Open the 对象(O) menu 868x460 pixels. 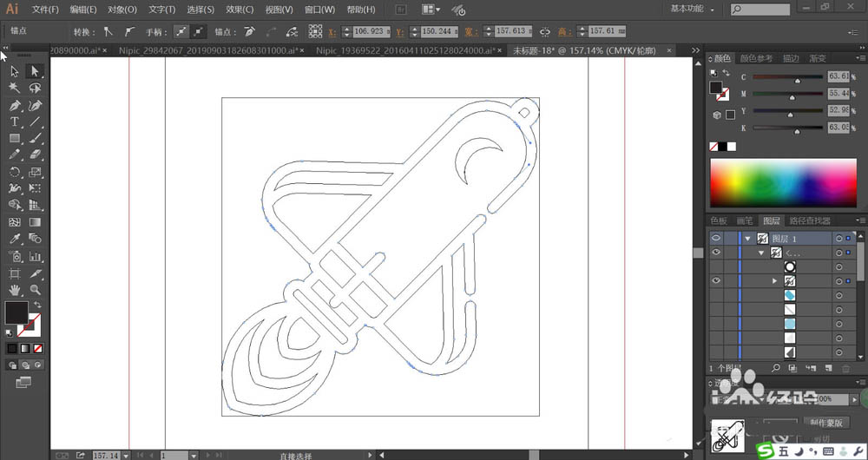122,10
